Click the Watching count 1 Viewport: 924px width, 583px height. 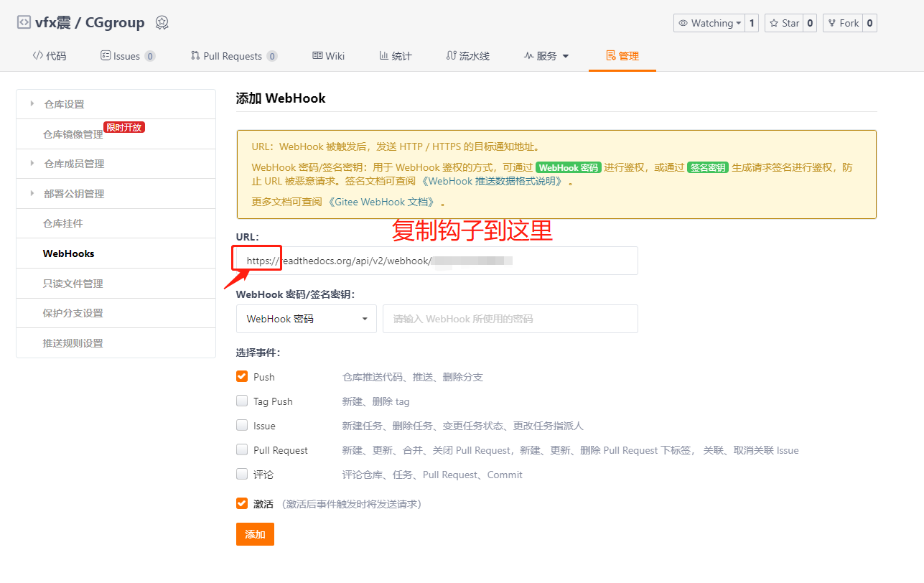coord(752,23)
